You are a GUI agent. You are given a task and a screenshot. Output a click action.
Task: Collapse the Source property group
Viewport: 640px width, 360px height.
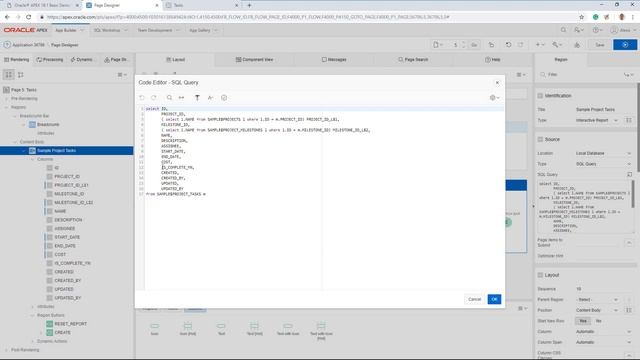click(540, 140)
